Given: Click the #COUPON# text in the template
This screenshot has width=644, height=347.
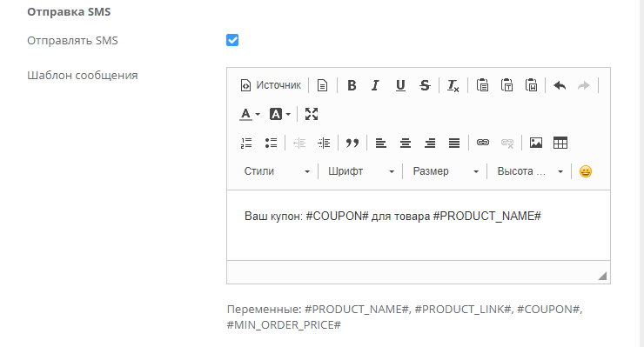Looking at the screenshot, I should pyautogui.click(x=337, y=216).
